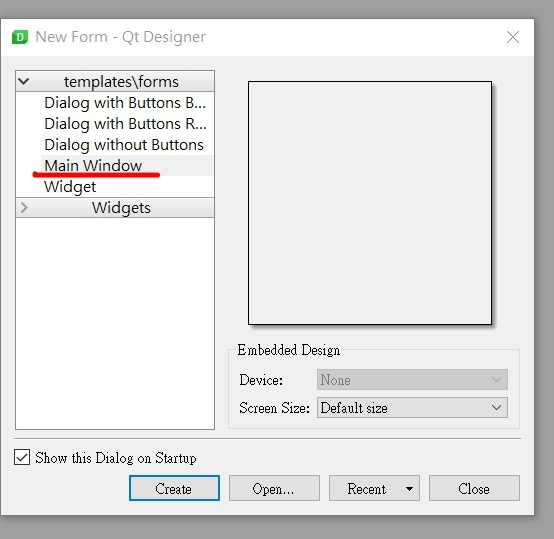This screenshot has height=539, width=554.
Task: Click the Widgets category header
Action: [x=115, y=208]
